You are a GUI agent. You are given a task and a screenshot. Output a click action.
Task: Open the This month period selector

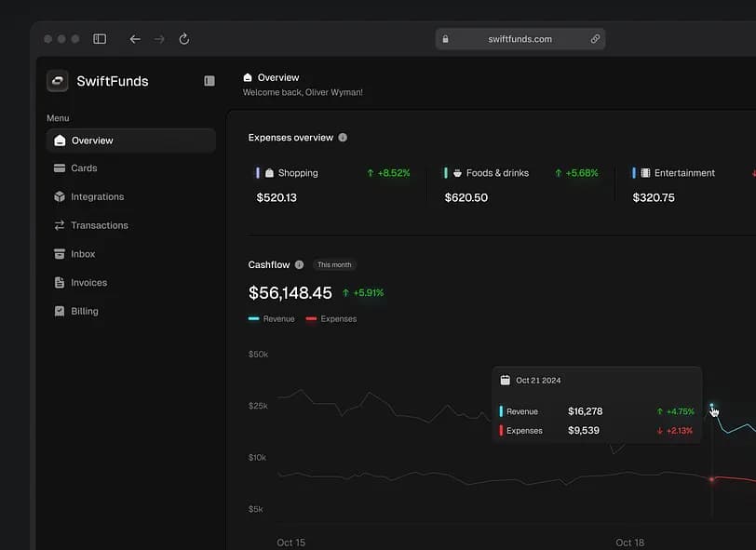pos(334,264)
